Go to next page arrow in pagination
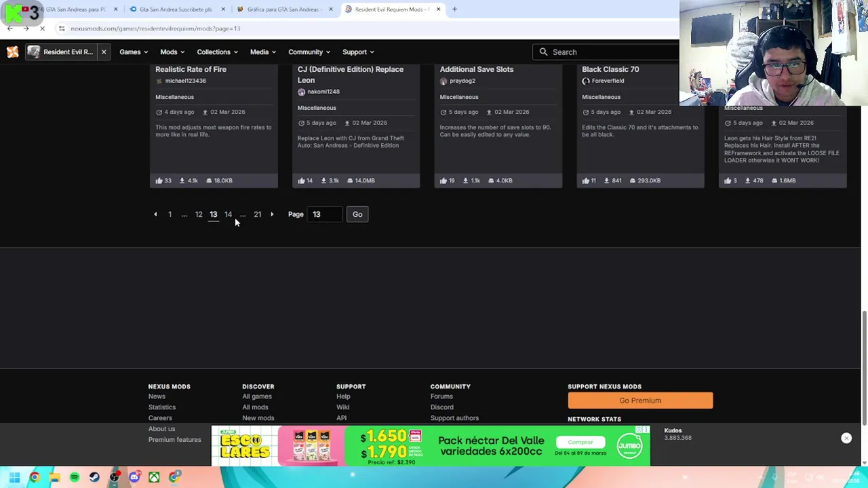 272,214
